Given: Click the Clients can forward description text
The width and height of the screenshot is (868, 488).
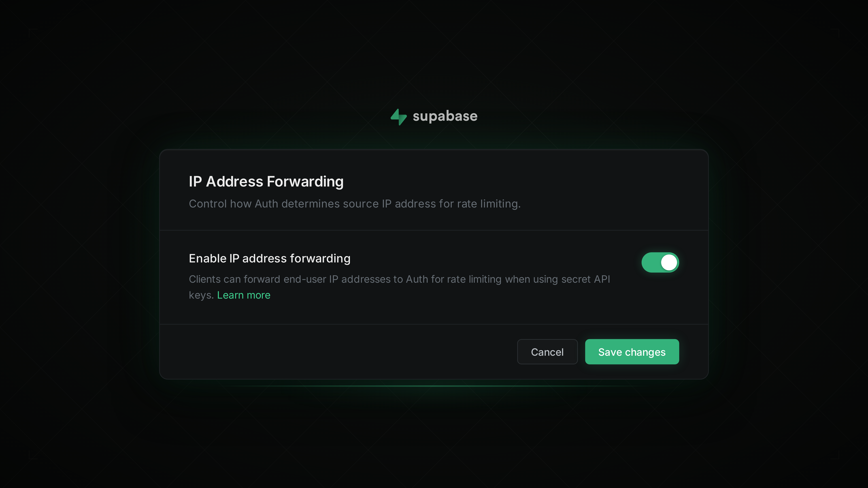Looking at the screenshot, I should pyautogui.click(x=399, y=279).
